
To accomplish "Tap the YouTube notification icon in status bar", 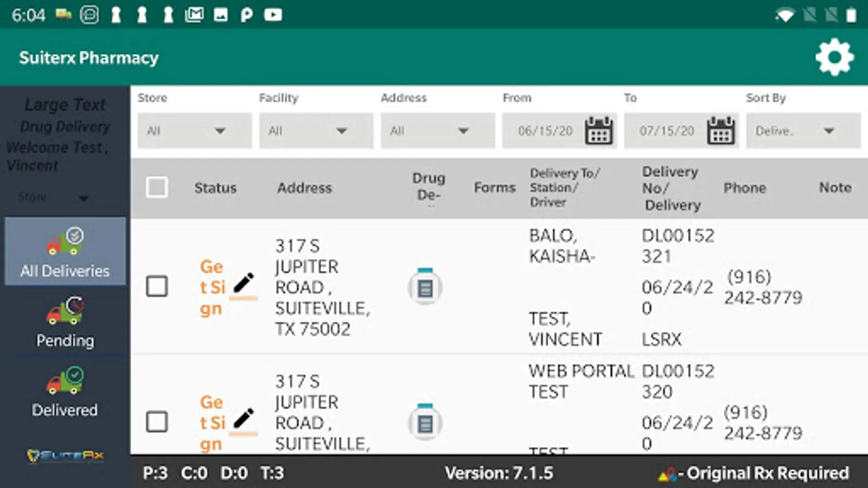I will [273, 15].
